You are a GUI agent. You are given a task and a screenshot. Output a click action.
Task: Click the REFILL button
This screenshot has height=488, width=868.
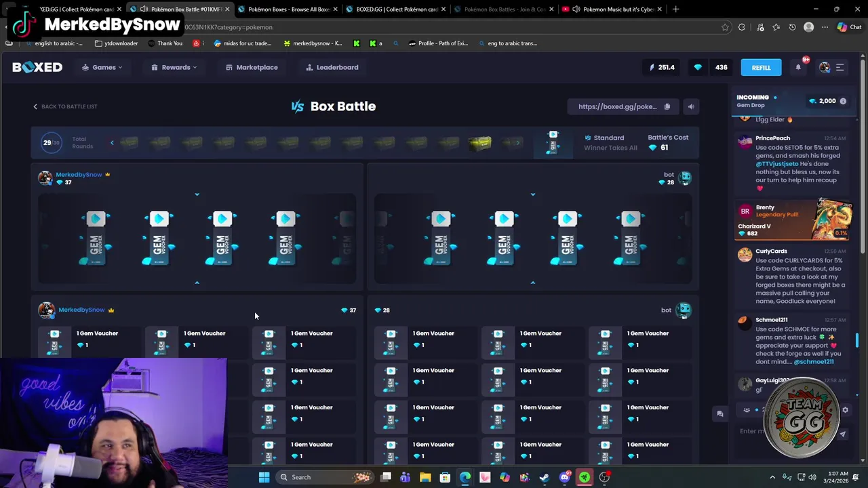point(761,67)
